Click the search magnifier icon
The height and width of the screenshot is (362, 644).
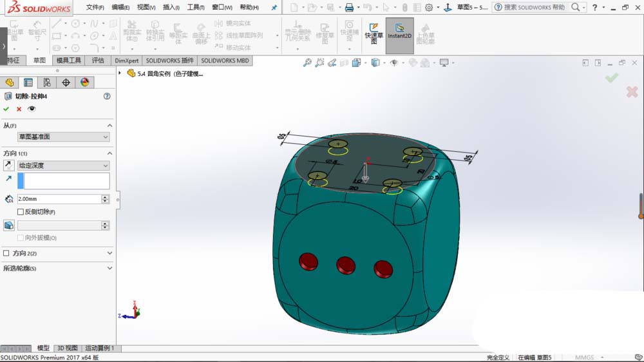point(575,7)
